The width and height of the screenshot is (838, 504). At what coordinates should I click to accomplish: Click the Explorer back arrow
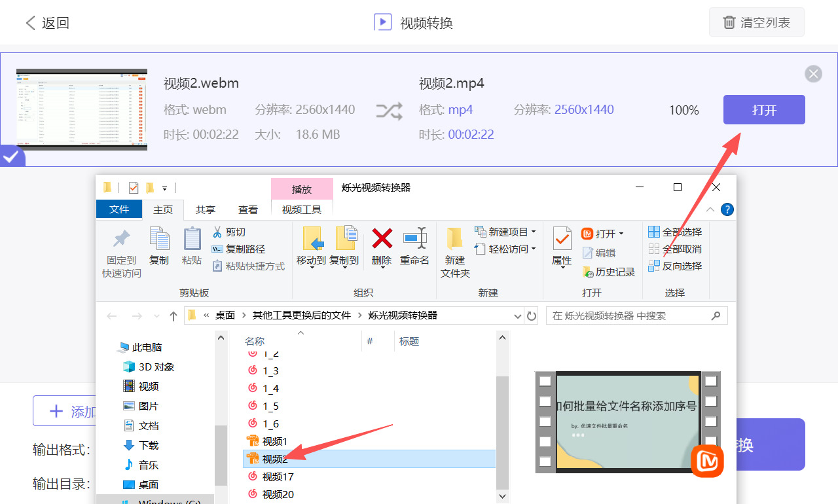tap(112, 315)
